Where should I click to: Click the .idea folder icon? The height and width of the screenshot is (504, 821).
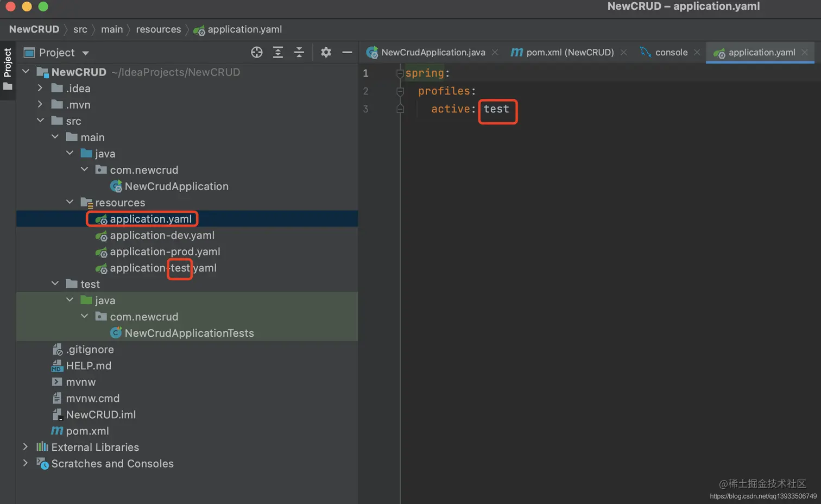(x=57, y=88)
